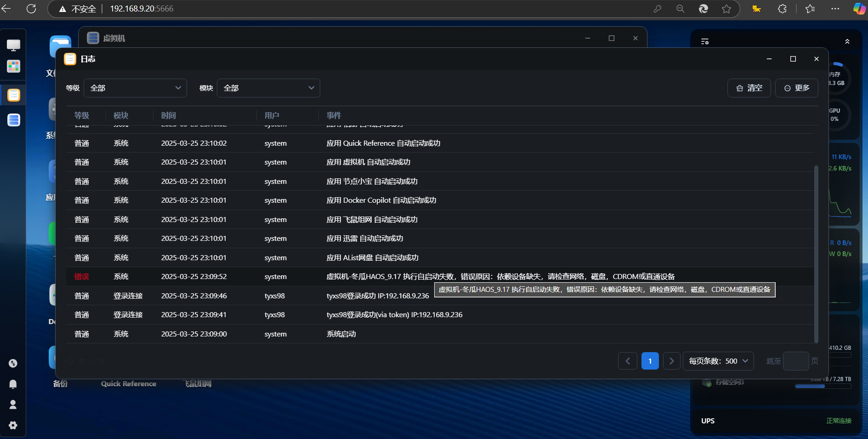The height and width of the screenshot is (439, 868).
Task: Open the 每页条数 500 per-page dropdown
Action: click(x=718, y=361)
